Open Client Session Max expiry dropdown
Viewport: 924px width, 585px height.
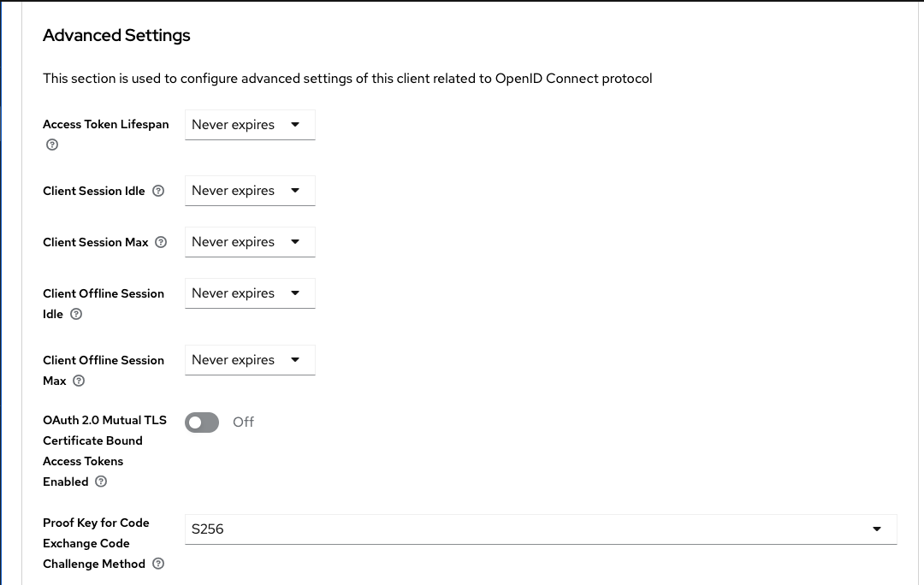[x=250, y=242]
